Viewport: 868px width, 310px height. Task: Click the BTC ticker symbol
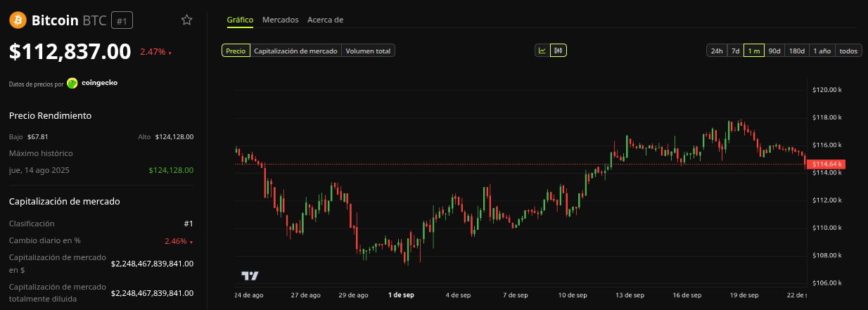coord(95,21)
